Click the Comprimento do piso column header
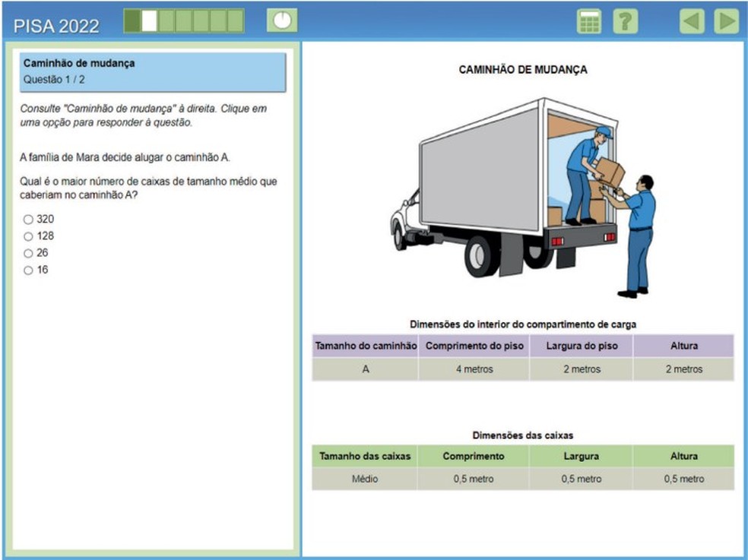The image size is (748, 560). point(474,346)
